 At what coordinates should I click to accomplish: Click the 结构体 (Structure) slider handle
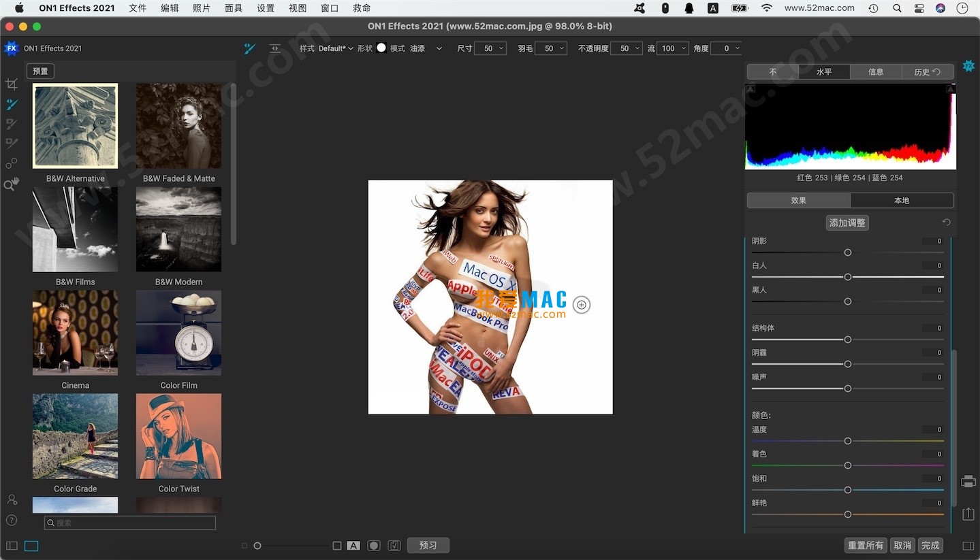[848, 340]
